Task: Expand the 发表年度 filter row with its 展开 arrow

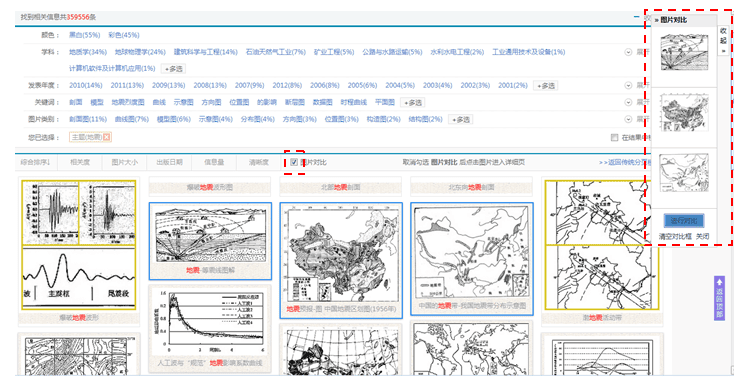Action: [x=628, y=85]
